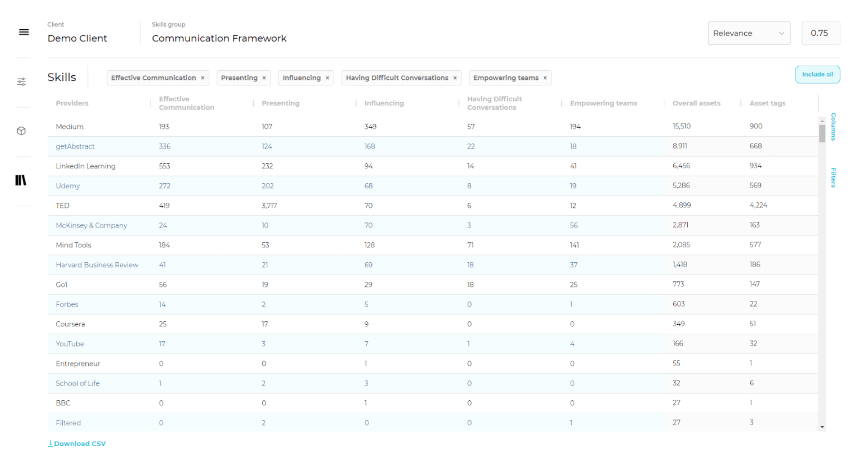The image size is (868, 469).
Task: Select the Forbes provider name
Action: [x=67, y=304]
